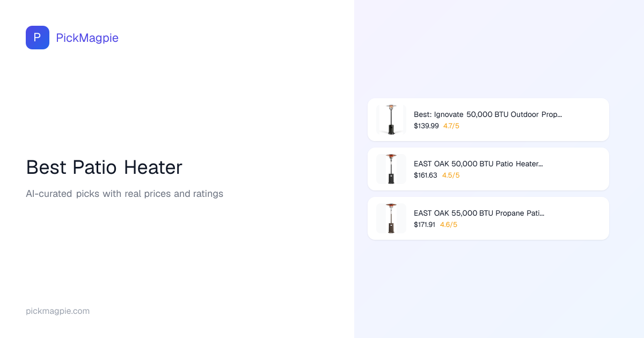Open the pickmagpie.com footer link

57,311
